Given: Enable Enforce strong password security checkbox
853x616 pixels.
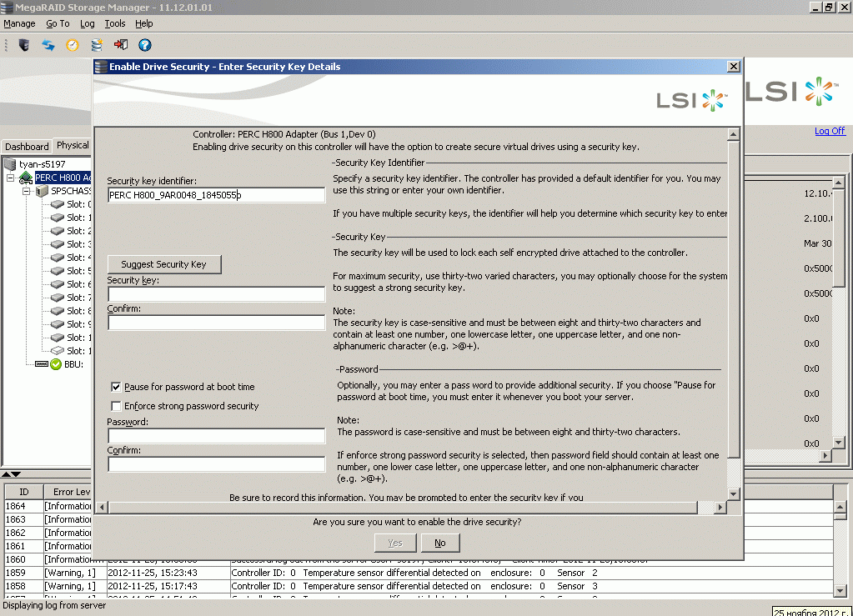Looking at the screenshot, I should tap(117, 406).
